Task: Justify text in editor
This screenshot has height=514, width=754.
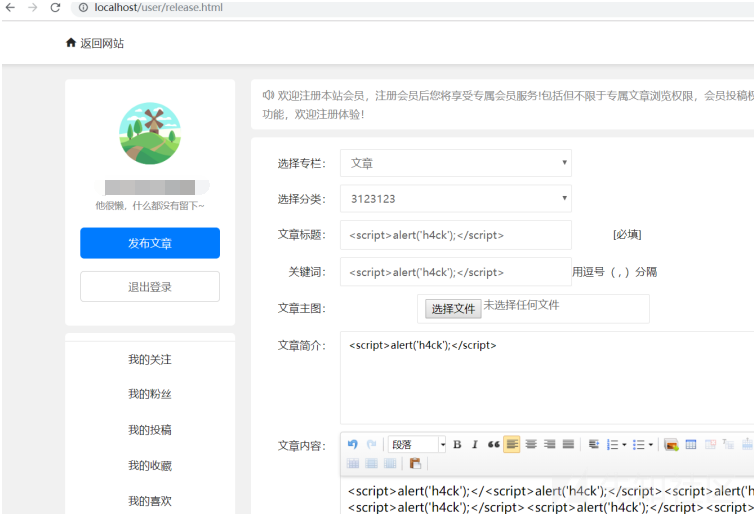Action: pos(568,444)
